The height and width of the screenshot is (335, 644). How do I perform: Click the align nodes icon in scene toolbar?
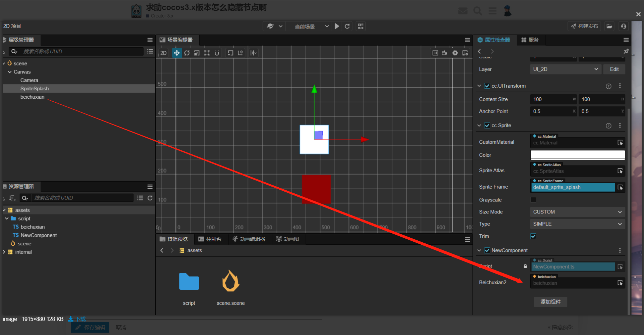(253, 53)
